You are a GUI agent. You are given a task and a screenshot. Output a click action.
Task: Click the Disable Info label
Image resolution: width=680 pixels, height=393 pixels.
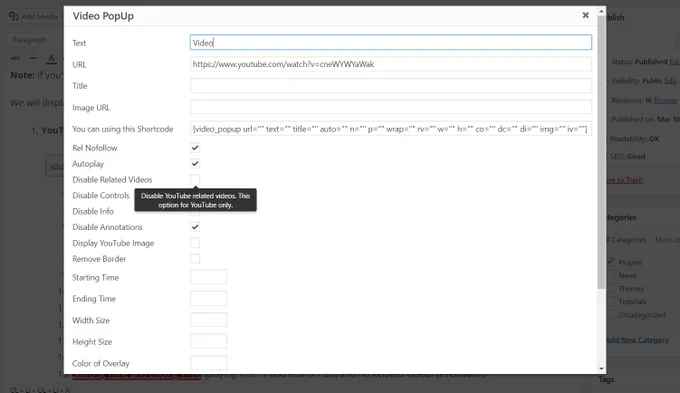click(x=93, y=211)
